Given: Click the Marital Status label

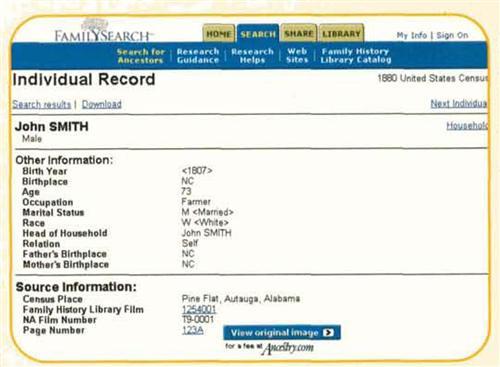Looking at the screenshot, I should pyautogui.click(x=53, y=212).
